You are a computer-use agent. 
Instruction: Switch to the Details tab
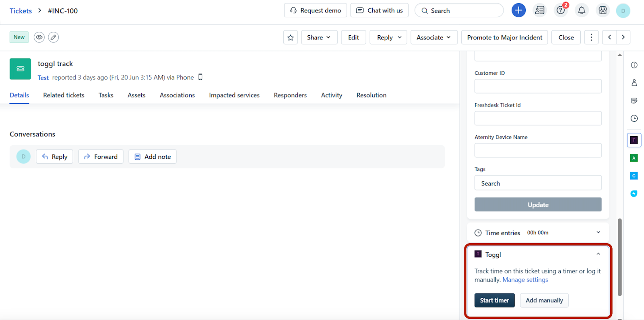[x=19, y=95]
